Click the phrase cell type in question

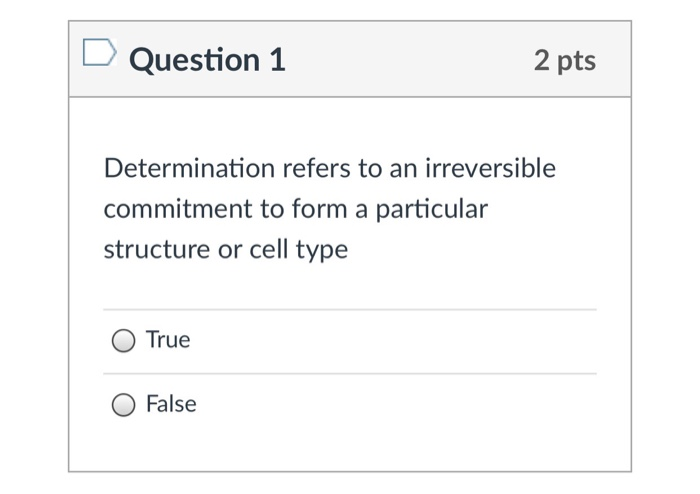point(299,249)
